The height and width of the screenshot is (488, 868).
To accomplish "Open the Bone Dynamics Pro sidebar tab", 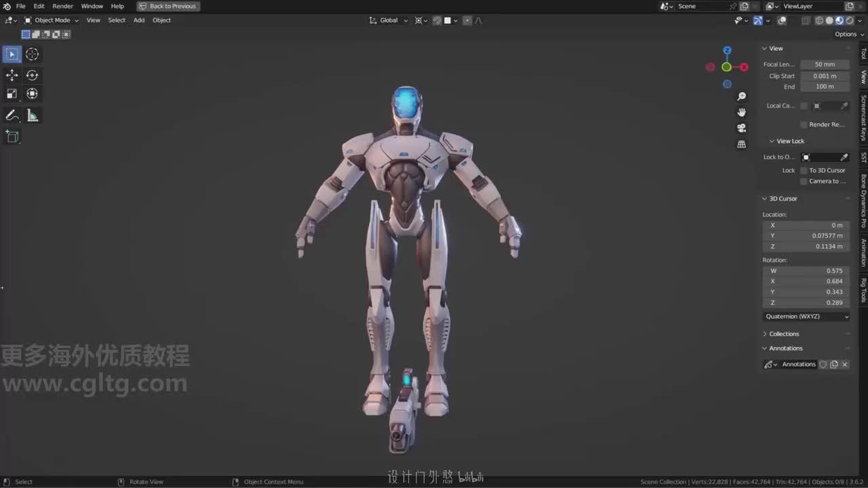I will 863,201.
